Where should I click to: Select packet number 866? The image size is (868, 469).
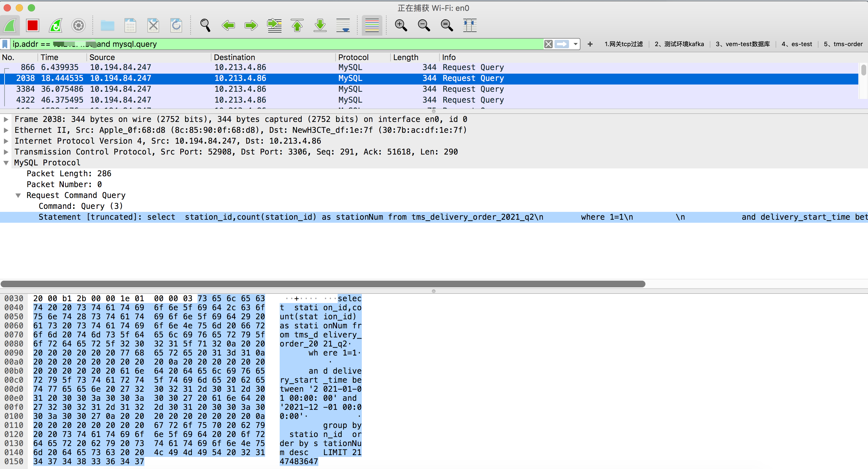pyautogui.click(x=429, y=67)
